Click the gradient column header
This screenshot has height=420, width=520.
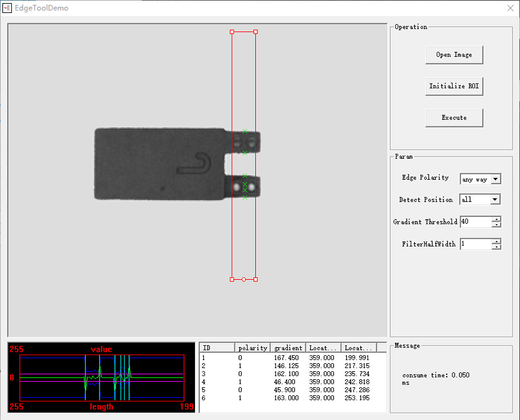pos(288,347)
